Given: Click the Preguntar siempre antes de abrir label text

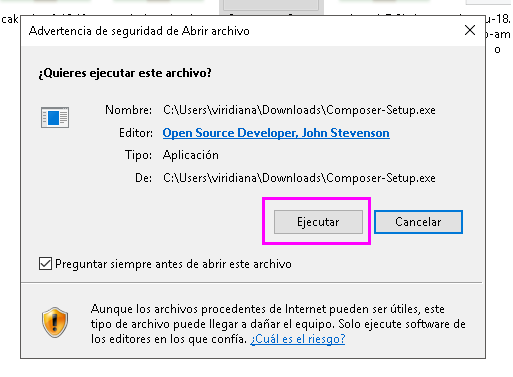Looking at the screenshot, I should 173,264.
